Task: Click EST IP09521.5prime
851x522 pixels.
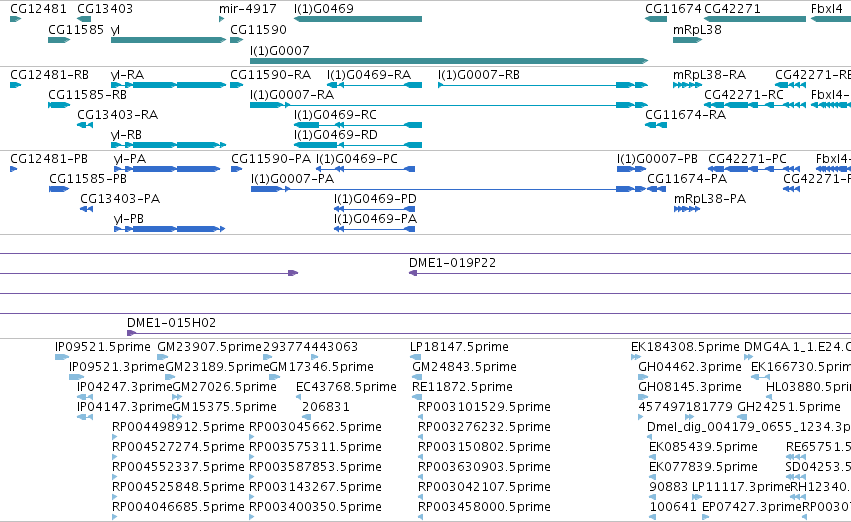Action: coord(103,347)
